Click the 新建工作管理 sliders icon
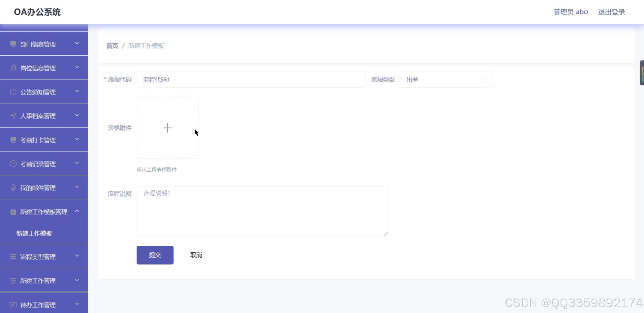Image resolution: width=644 pixels, height=313 pixels. point(13,280)
